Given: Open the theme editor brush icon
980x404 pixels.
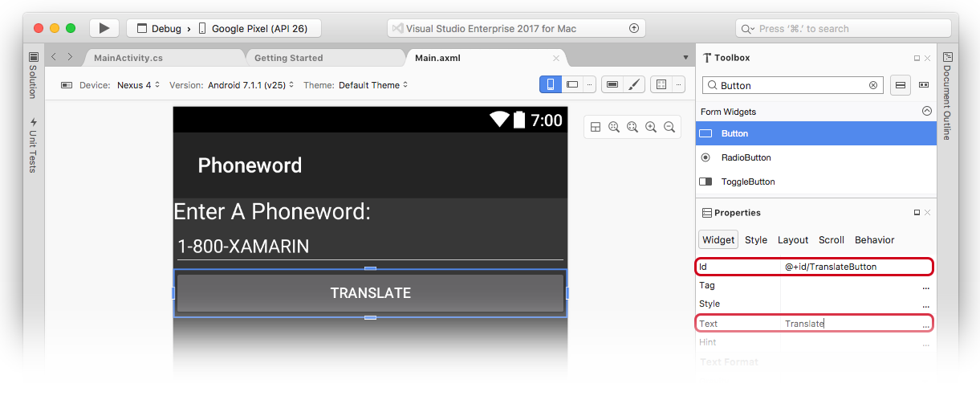Looking at the screenshot, I should tap(633, 84).
